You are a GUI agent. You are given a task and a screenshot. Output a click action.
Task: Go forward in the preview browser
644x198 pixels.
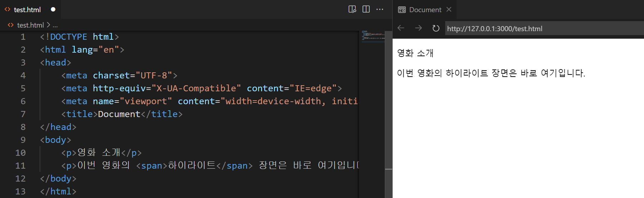click(x=418, y=28)
